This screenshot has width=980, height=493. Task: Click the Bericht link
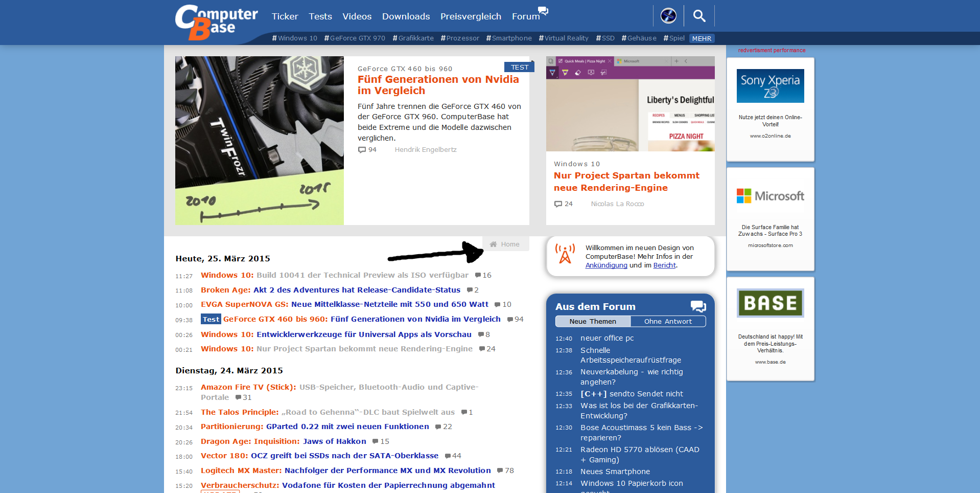[665, 265]
